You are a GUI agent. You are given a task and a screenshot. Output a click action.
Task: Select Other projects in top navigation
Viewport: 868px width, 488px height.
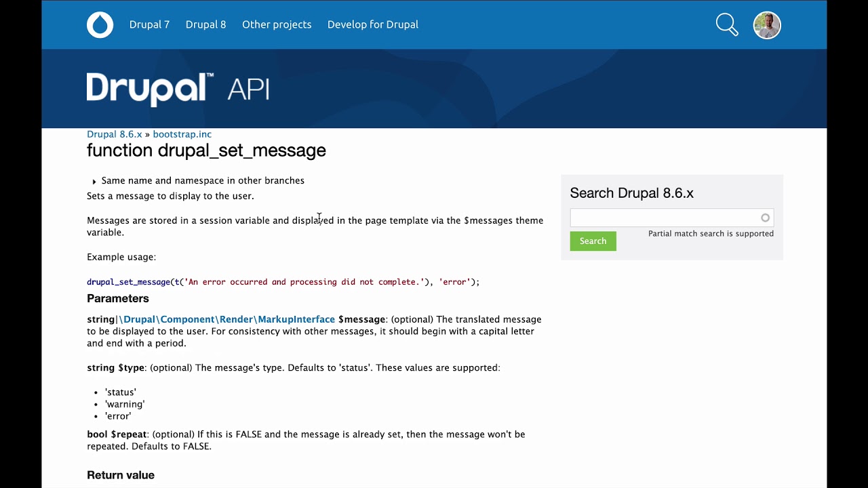point(277,24)
